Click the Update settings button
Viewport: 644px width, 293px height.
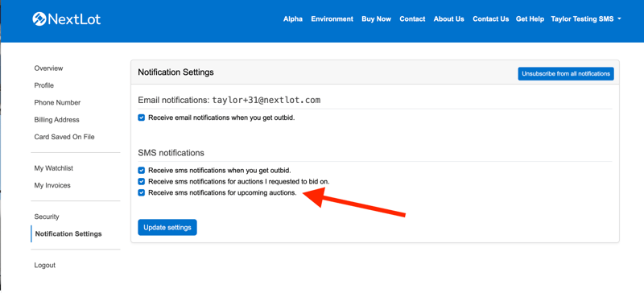tap(167, 227)
